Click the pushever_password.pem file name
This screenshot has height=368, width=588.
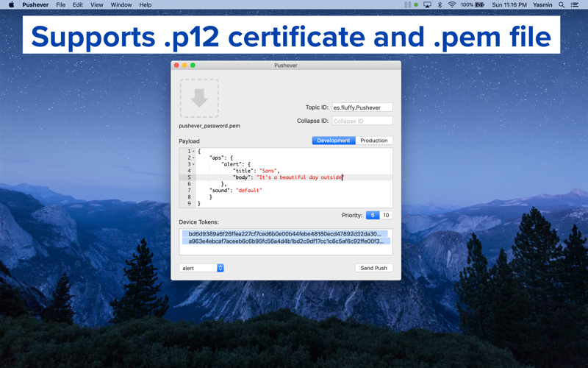tap(209, 126)
